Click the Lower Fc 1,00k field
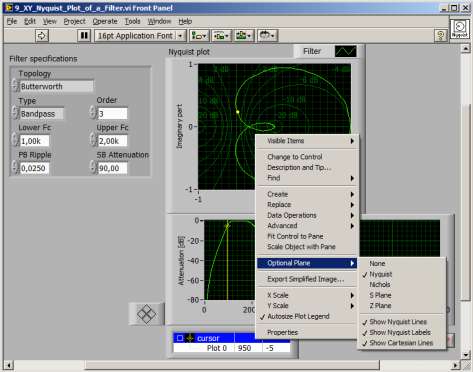 [x=35, y=141]
